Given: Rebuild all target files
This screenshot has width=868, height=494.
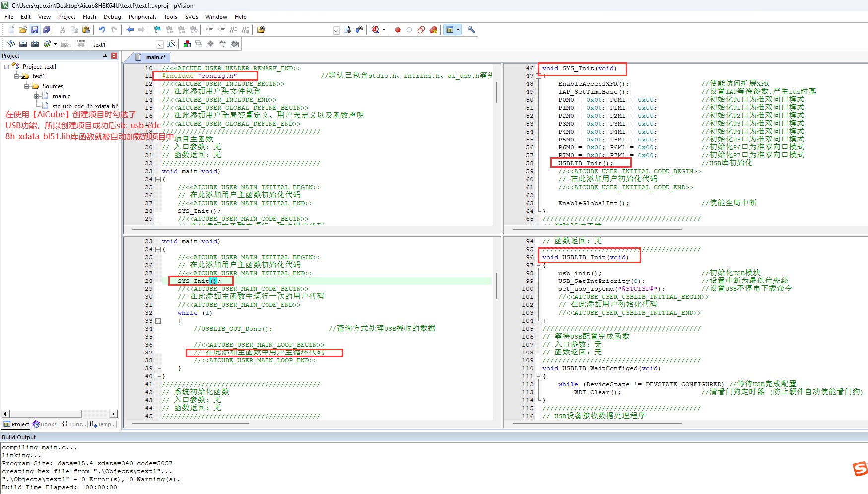Looking at the screenshot, I should [x=35, y=44].
